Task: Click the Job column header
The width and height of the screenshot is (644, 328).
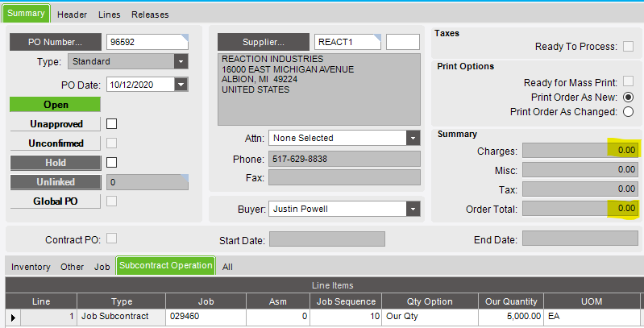Action: [x=206, y=301]
